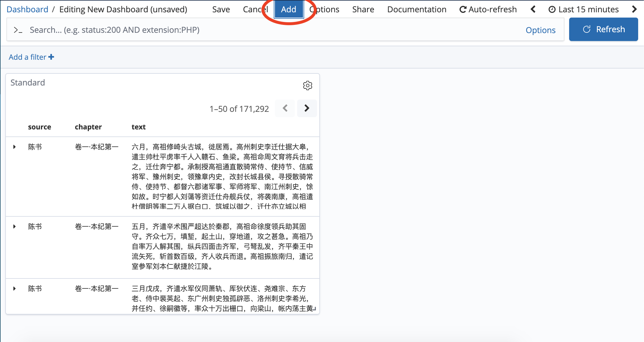
Task: Expand the first 陈书 table row
Action: point(14,147)
